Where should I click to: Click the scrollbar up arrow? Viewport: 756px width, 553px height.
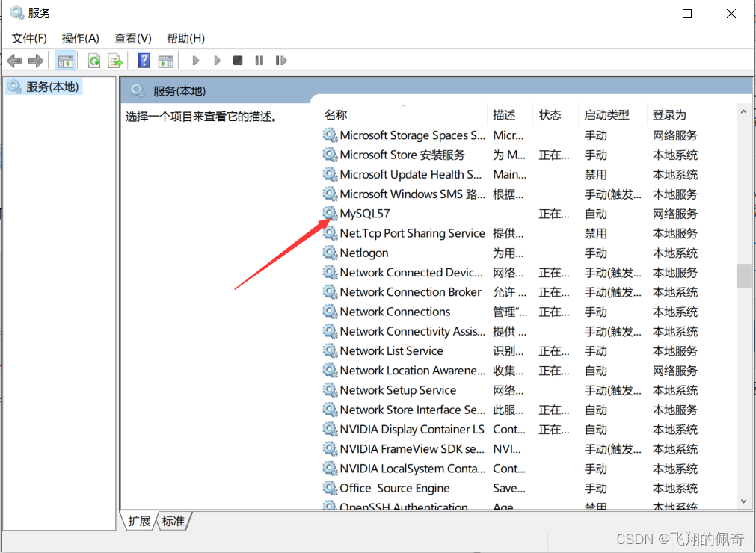[x=743, y=112]
